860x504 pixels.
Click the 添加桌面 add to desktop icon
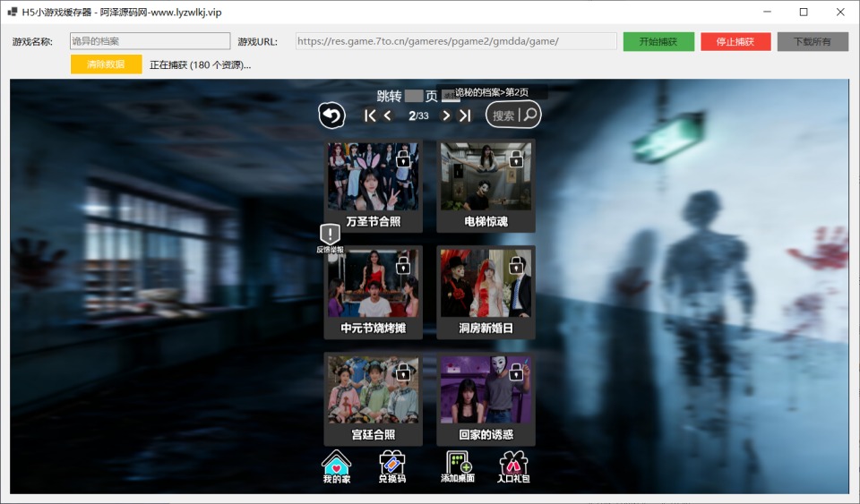pos(458,466)
